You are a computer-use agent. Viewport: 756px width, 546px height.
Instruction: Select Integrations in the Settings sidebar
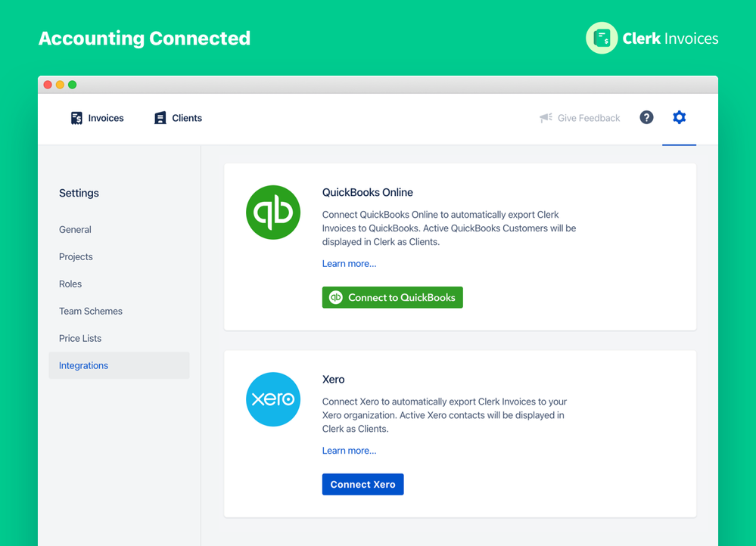[x=83, y=365]
